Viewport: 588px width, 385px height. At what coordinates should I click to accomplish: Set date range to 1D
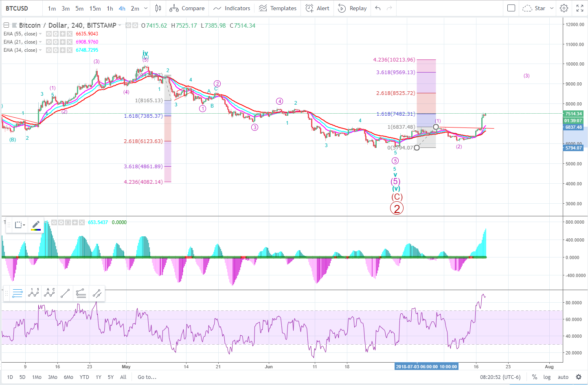point(10,377)
